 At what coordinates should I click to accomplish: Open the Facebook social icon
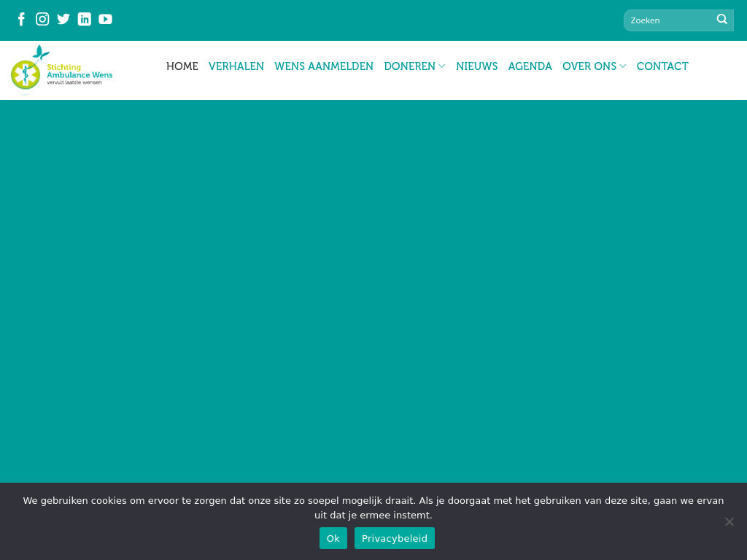[21, 19]
